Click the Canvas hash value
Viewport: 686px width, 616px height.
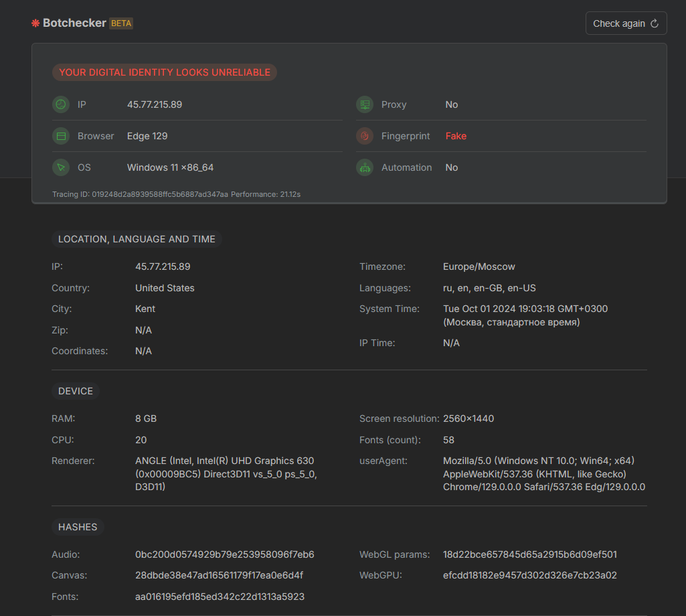click(219, 575)
